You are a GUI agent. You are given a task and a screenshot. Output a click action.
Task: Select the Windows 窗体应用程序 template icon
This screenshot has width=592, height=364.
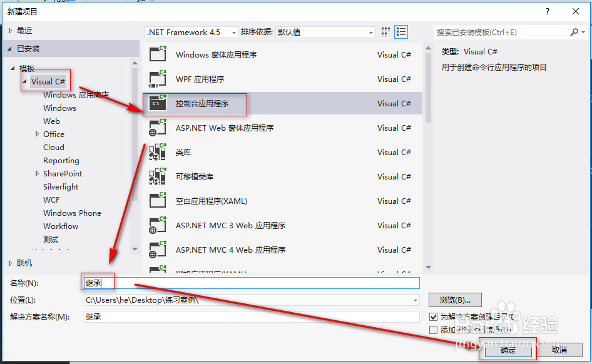(x=156, y=54)
